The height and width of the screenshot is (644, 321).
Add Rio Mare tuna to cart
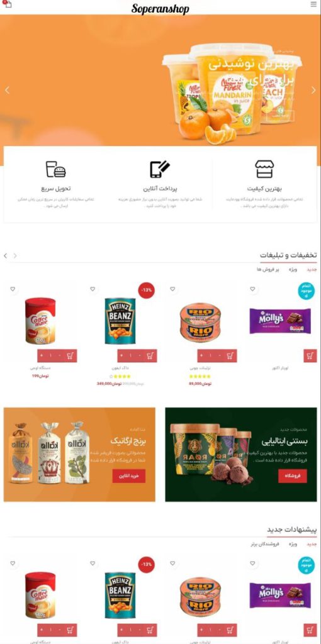(x=230, y=356)
